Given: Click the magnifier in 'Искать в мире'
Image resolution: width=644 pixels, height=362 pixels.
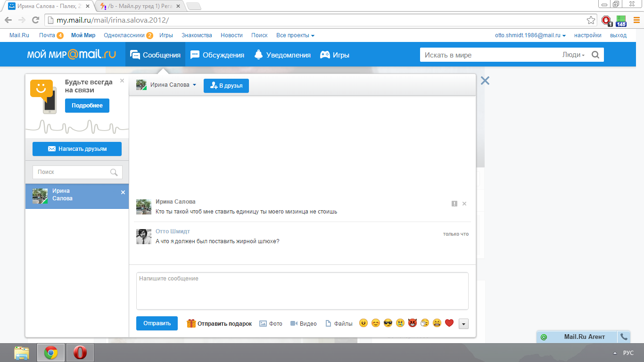Looking at the screenshot, I should pyautogui.click(x=595, y=55).
